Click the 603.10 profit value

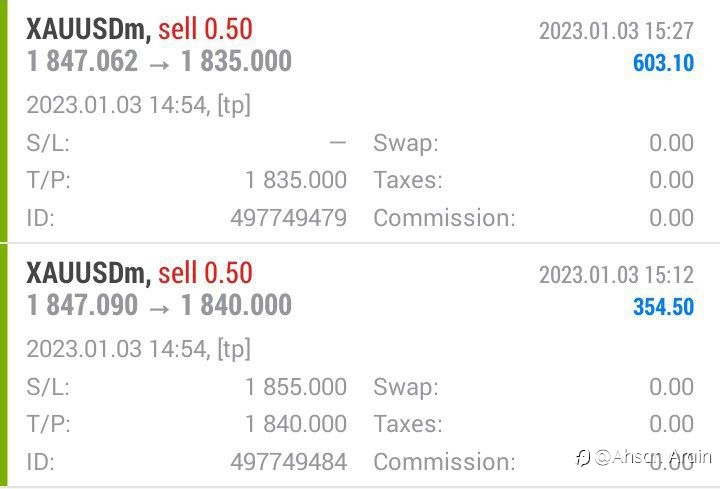coord(664,63)
